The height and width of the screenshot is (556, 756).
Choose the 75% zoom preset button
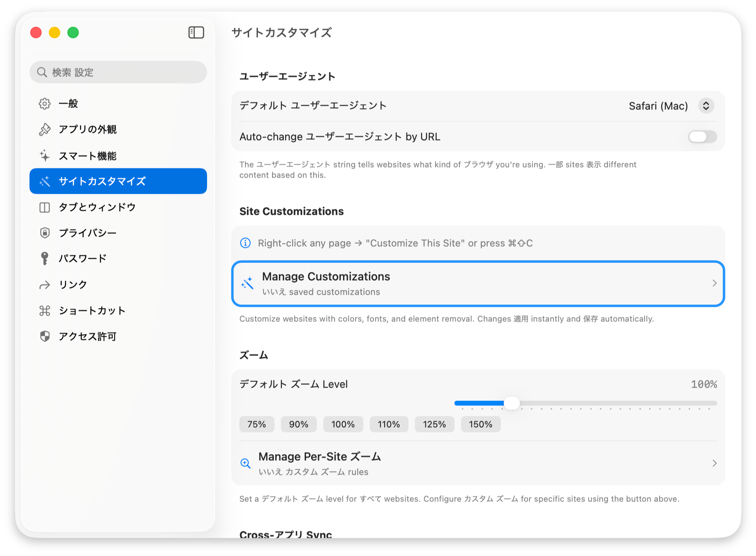[257, 424]
